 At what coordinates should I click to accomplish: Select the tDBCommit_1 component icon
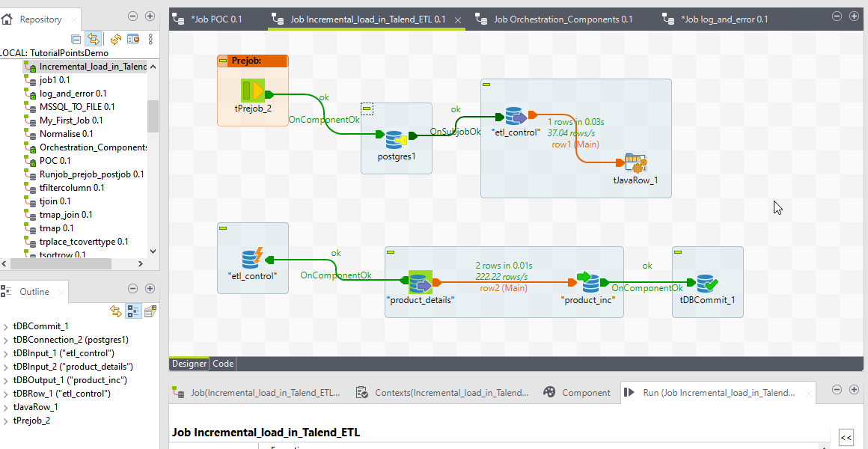pos(707,284)
